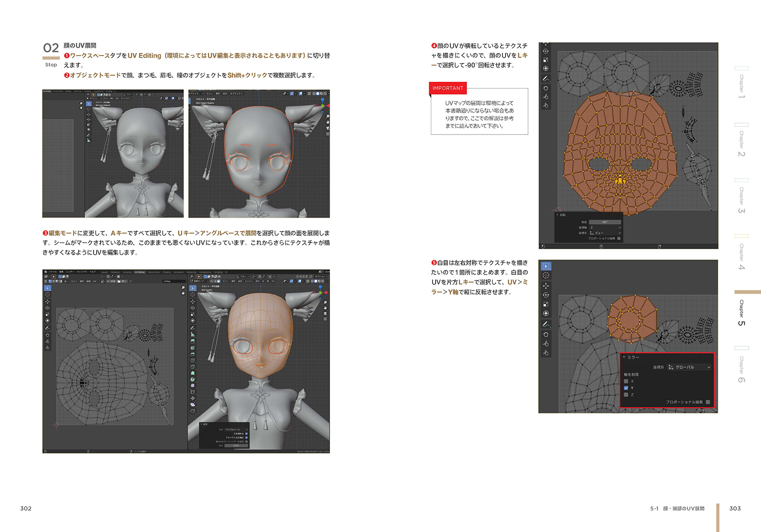761x532 pixels.
Task: Pick the Annotate pencil in the ミラー screenshot
Action: click(546, 324)
